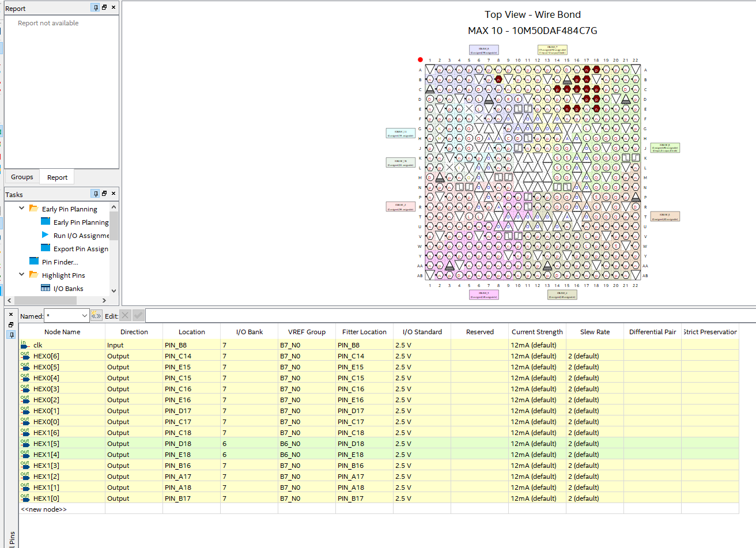Click I/O Bank 5 legend box
The height and width of the screenshot is (548, 756).
[x=665, y=217]
